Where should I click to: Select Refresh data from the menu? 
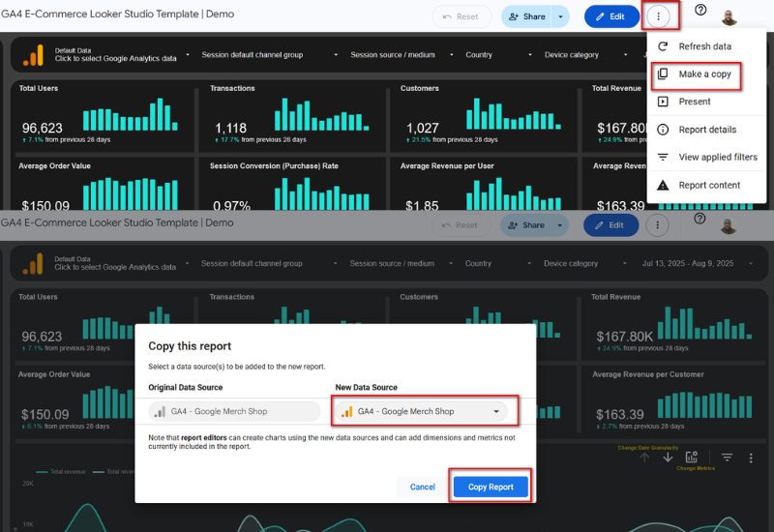[x=706, y=46]
